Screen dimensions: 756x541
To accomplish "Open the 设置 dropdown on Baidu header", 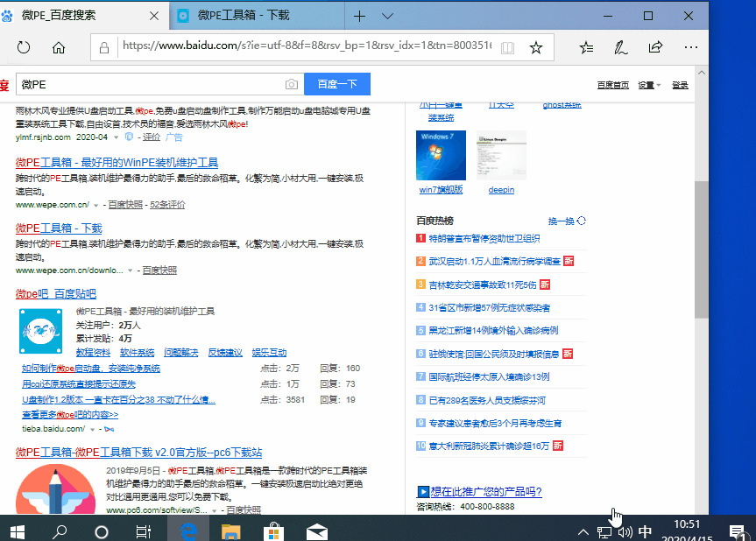I will [x=646, y=84].
